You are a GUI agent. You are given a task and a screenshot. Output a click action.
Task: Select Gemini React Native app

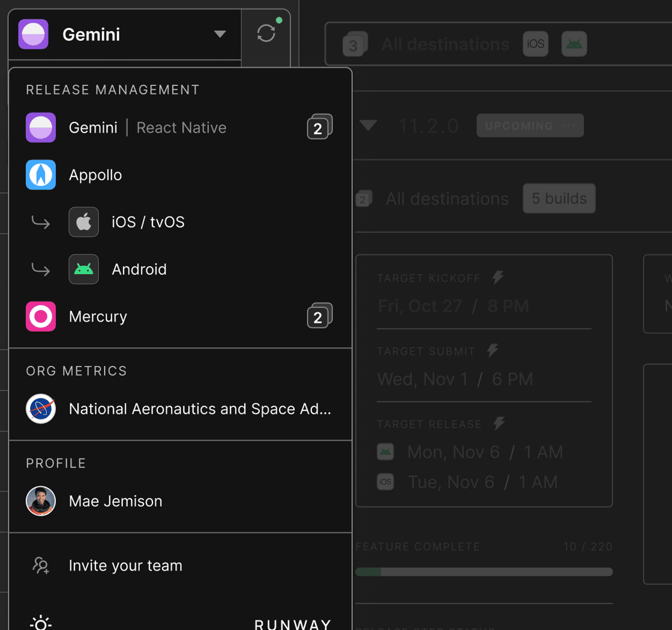point(180,128)
